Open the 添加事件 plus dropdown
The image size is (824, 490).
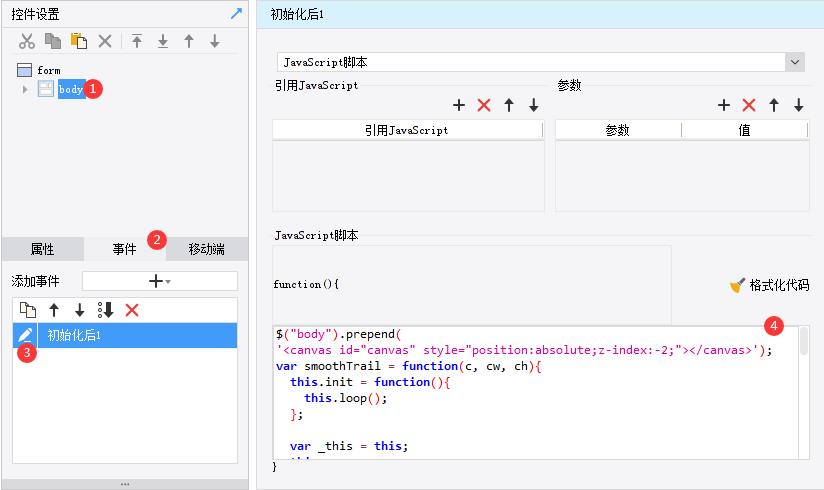tap(160, 281)
